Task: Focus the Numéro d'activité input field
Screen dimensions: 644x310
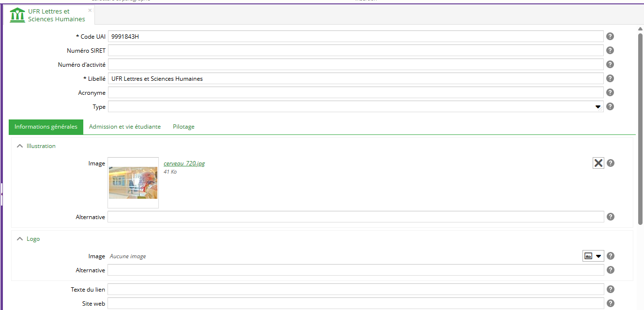Action: coord(355,64)
